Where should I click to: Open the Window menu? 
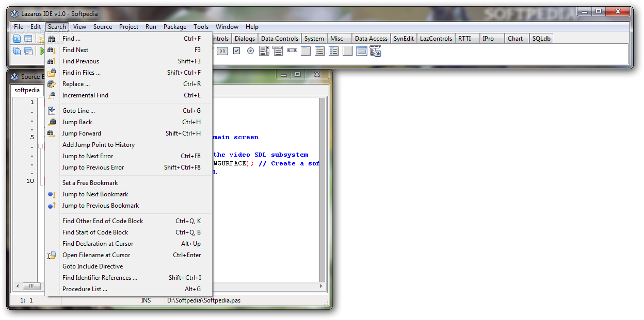227,27
